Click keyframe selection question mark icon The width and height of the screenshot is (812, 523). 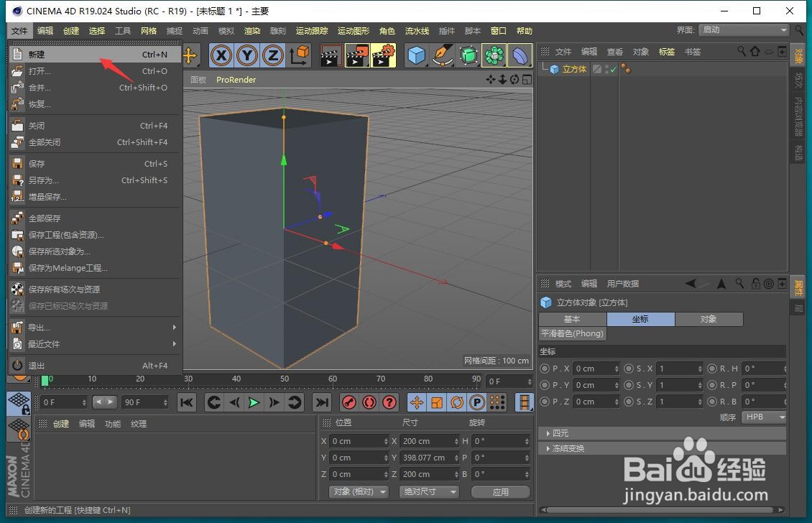pos(389,402)
